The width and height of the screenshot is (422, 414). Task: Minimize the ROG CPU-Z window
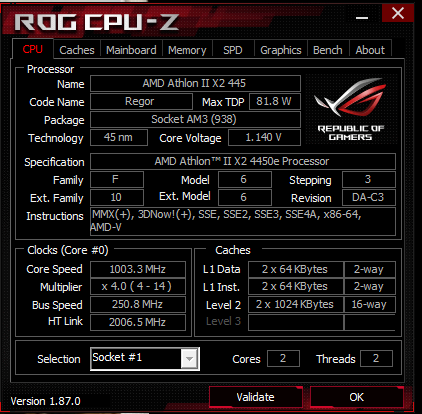point(362,17)
